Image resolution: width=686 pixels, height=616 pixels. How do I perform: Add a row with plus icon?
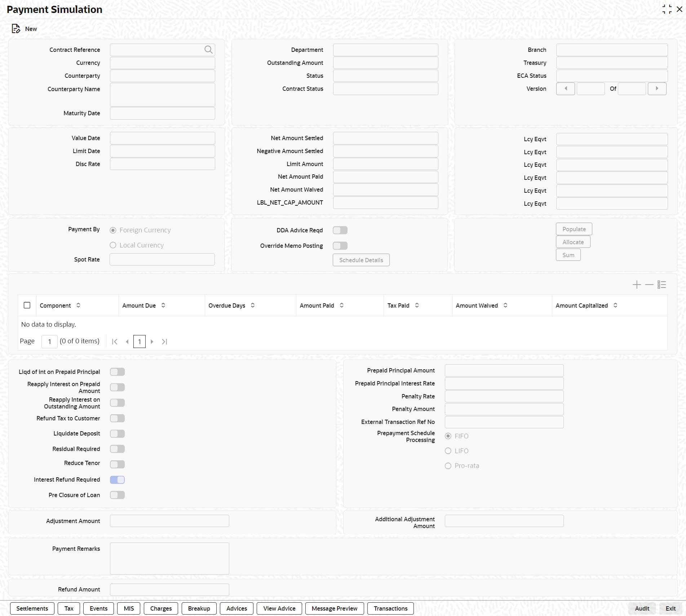tap(637, 285)
